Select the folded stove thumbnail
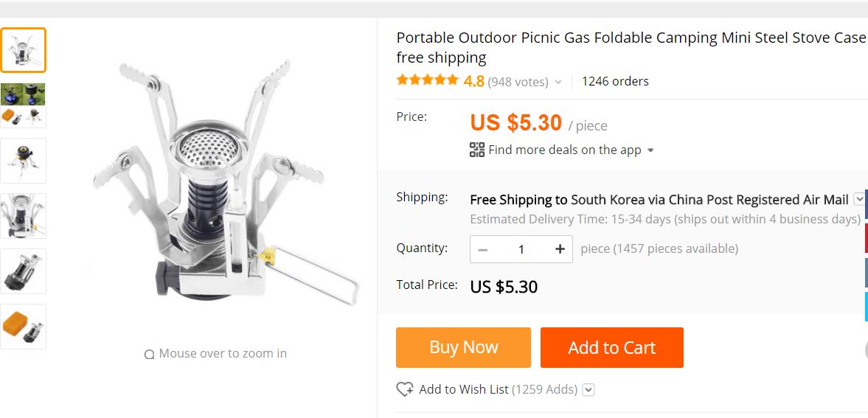The height and width of the screenshot is (418, 868). point(23,271)
